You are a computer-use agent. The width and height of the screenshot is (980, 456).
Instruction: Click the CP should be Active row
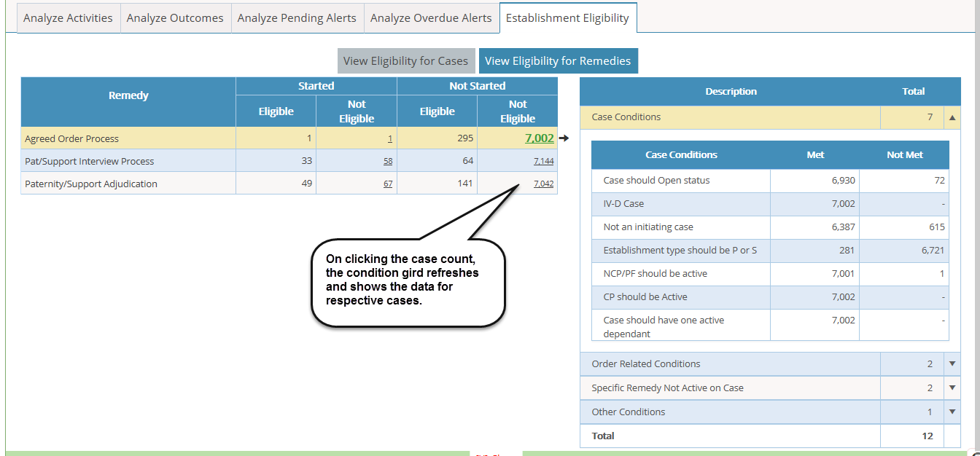pos(771,297)
